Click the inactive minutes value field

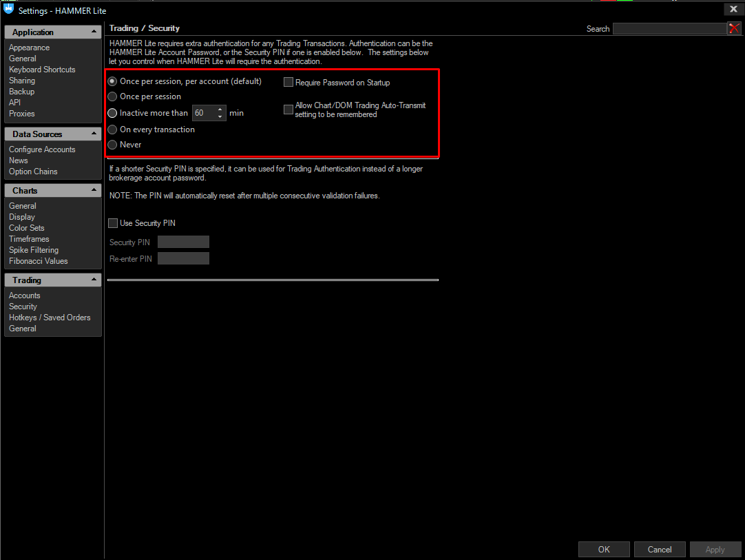tap(204, 113)
